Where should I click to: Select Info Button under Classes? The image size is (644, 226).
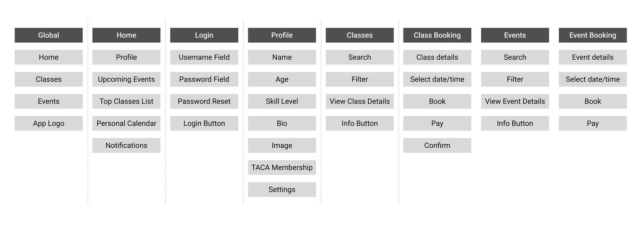tap(360, 123)
